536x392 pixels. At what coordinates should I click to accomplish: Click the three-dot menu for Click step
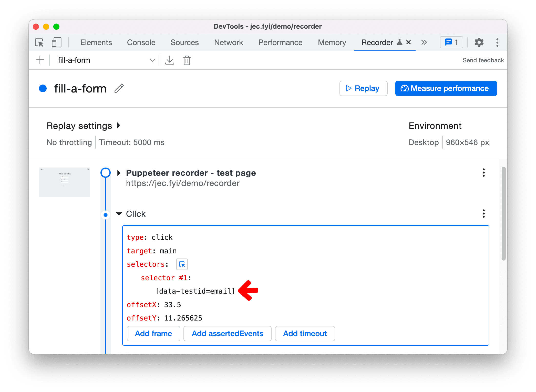coord(483,213)
